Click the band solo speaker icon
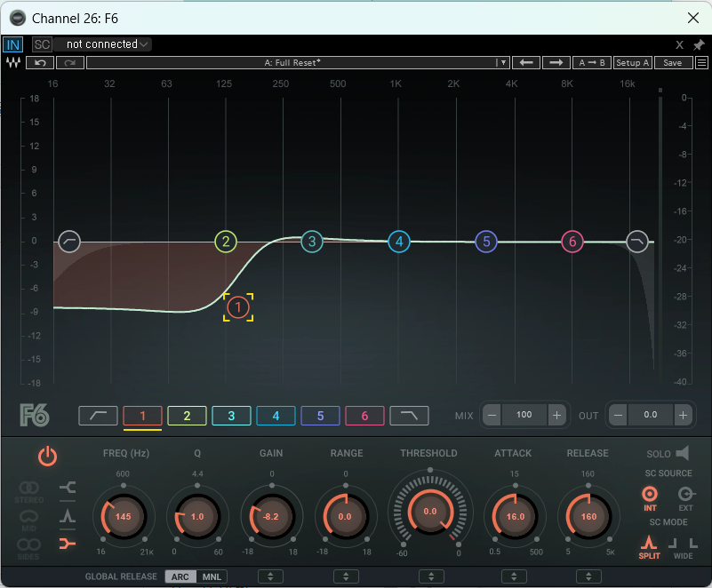Image resolution: width=712 pixels, height=588 pixels. (682, 454)
